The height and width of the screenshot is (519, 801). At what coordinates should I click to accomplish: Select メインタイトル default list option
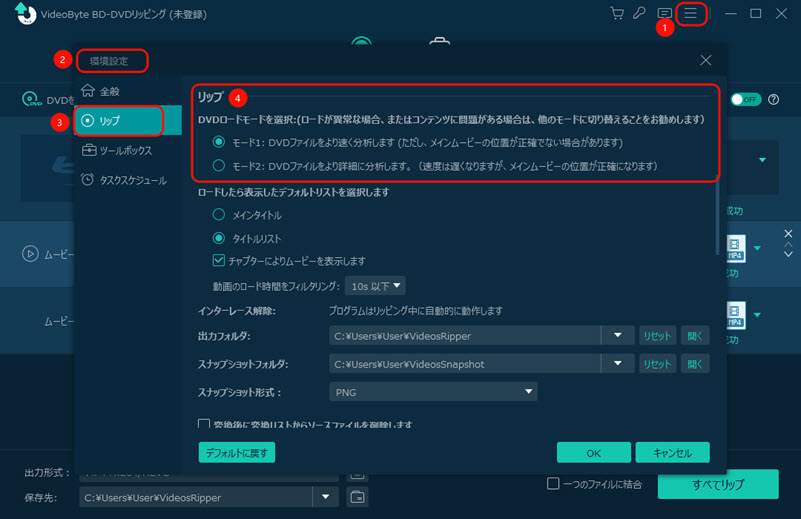coord(219,215)
